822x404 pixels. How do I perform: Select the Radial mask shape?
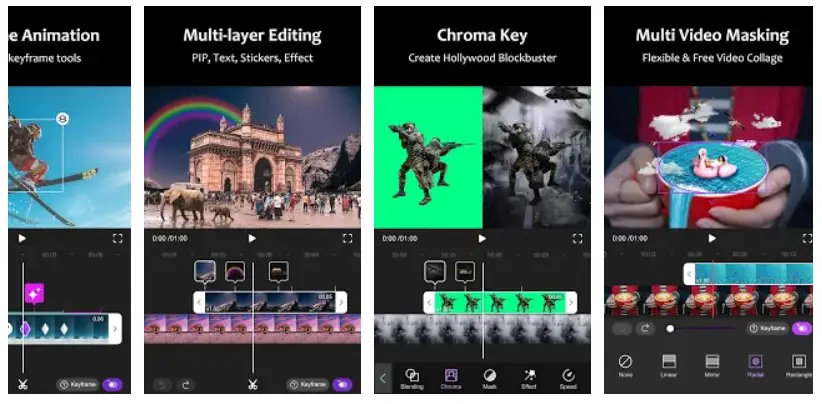755,366
